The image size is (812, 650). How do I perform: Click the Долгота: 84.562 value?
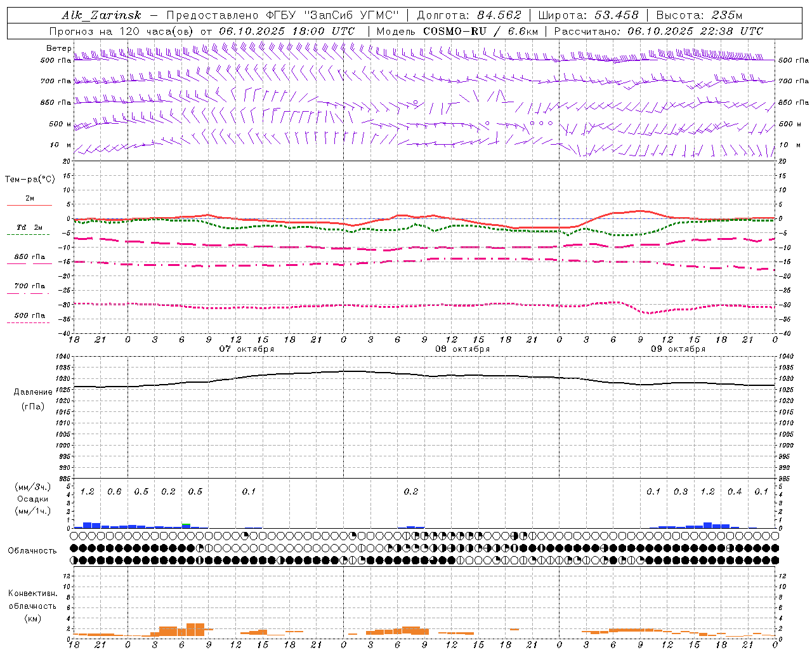(x=469, y=15)
